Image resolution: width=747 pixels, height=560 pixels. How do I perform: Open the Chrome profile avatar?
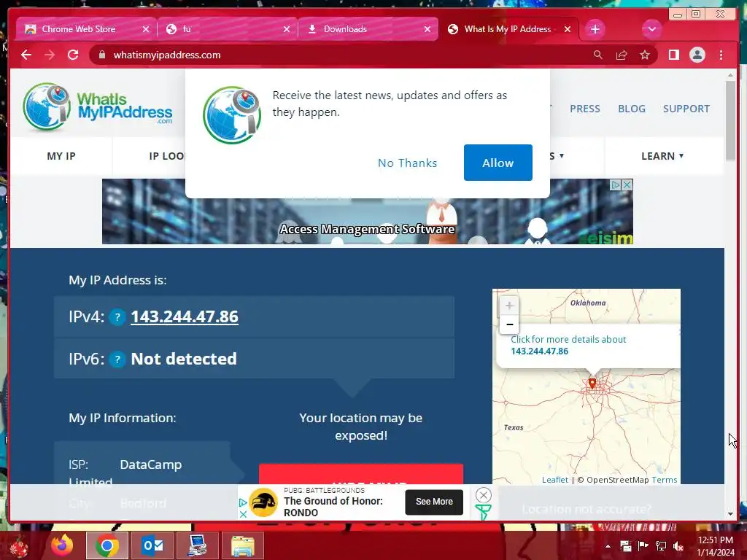[697, 55]
